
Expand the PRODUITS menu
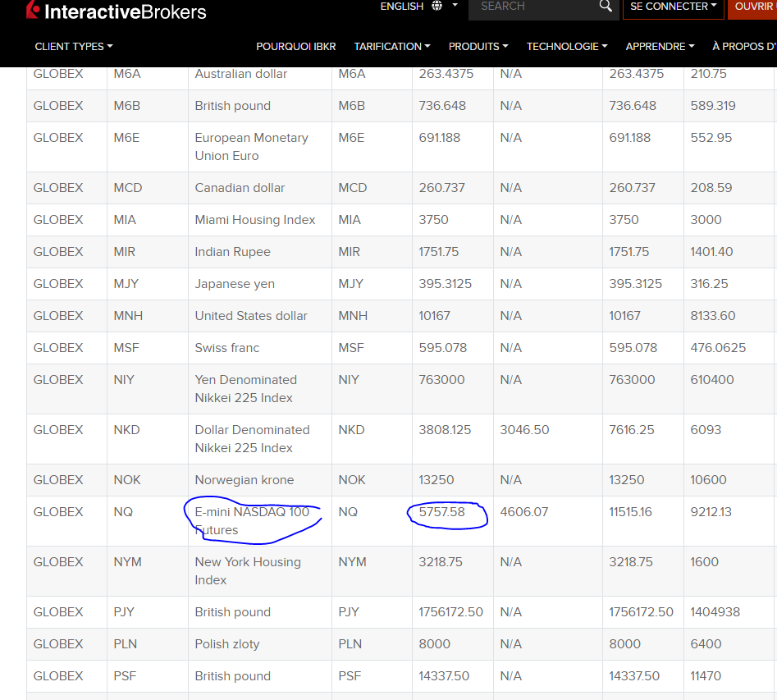(478, 47)
